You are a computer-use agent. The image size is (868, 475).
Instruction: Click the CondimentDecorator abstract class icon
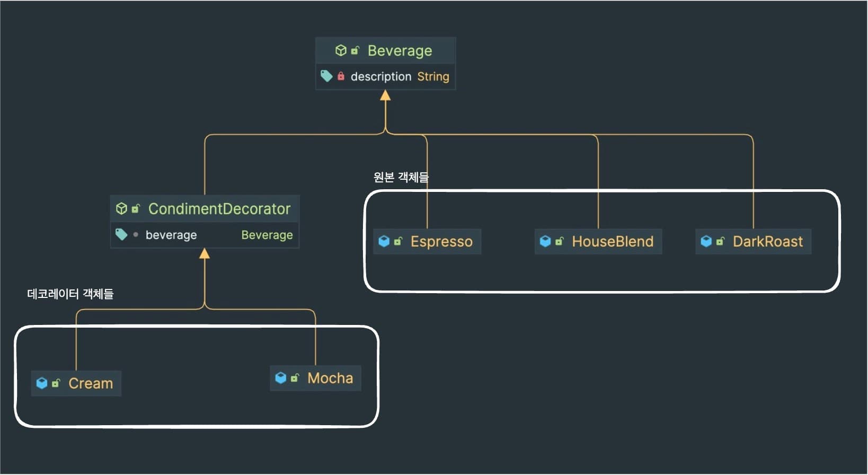tap(122, 208)
